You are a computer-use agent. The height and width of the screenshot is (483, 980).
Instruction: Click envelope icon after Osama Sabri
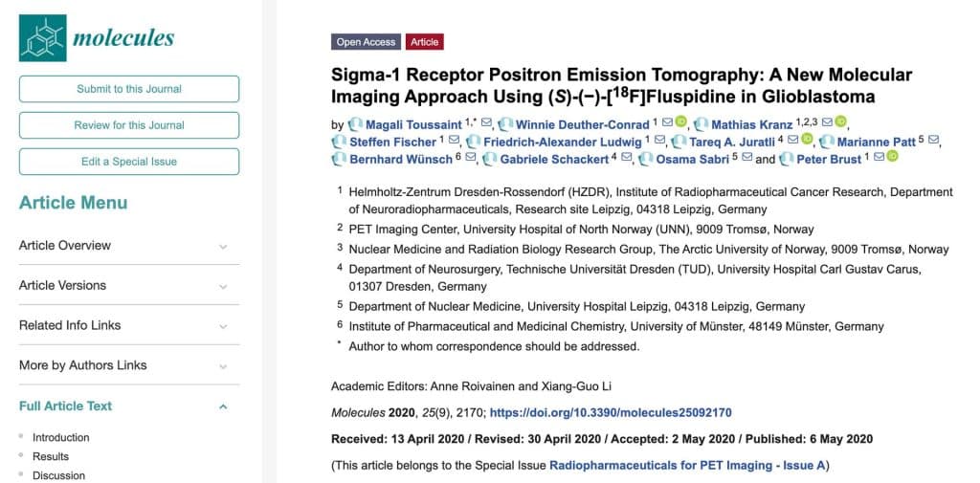pyautogui.click(x=746, y=158)
